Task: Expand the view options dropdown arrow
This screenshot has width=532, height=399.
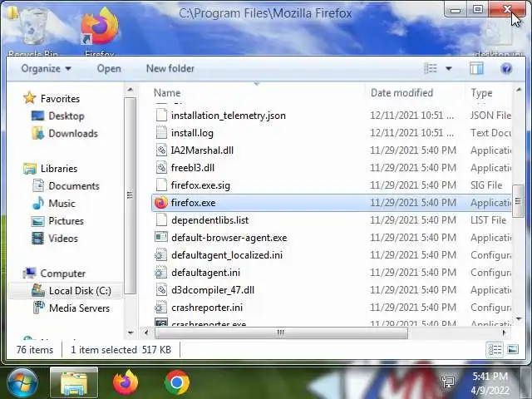Action: (x=449, y=68)
